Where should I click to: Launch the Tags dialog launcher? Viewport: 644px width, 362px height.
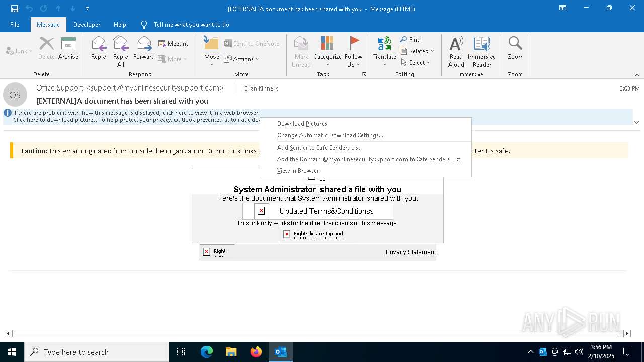tap(364, 74)
